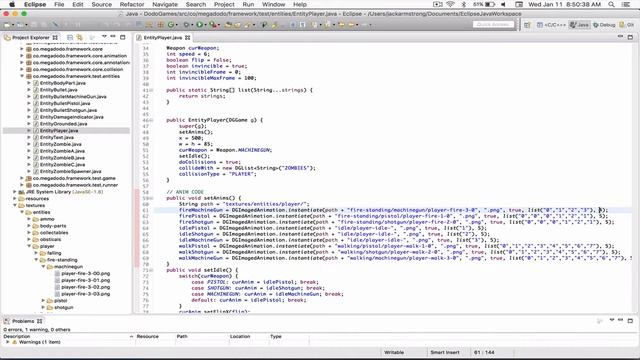Switch to the Debug perspective
This screenshot has width=640, height=360.
(604, 25)
